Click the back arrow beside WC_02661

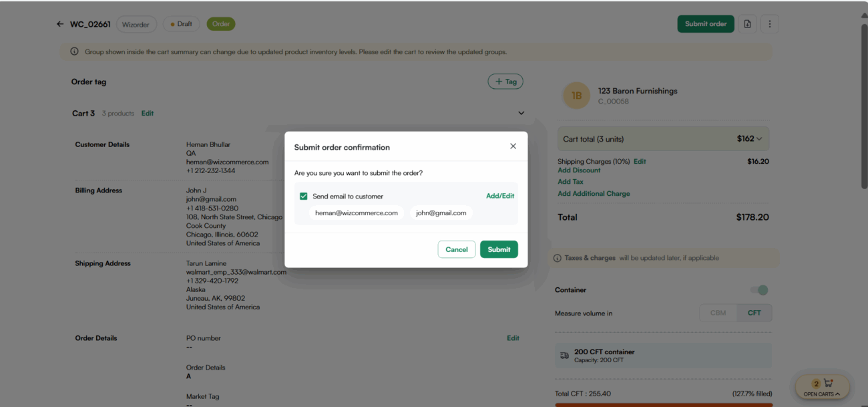pos(60,24)
